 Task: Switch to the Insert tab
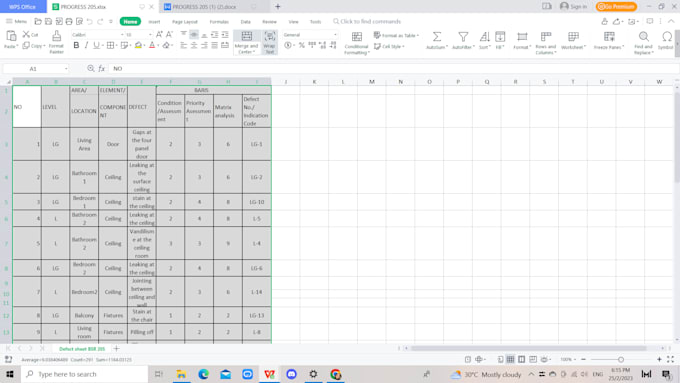154,22
